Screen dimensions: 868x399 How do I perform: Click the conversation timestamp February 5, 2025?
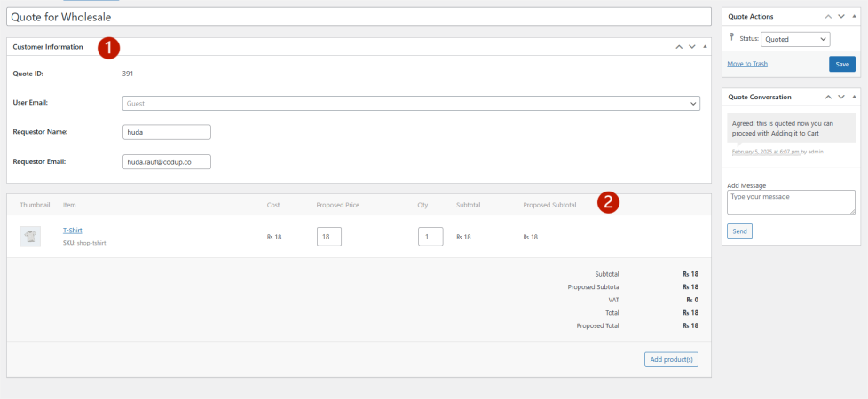tap(766, 151)
